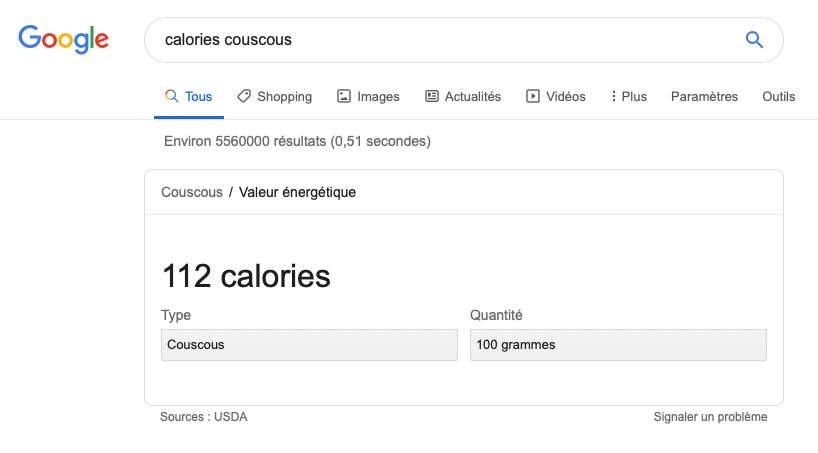Switch to the Actualités tab

pos(472,97)
